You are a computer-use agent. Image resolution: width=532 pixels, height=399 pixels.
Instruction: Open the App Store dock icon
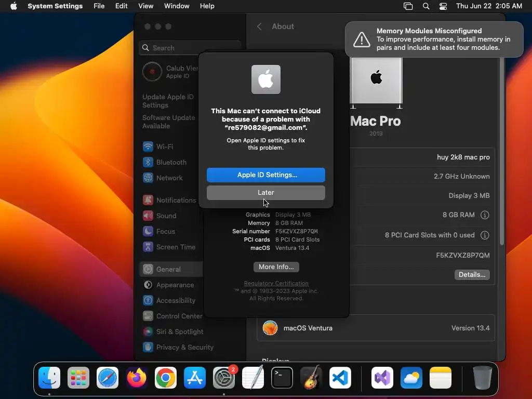(195, 378)
